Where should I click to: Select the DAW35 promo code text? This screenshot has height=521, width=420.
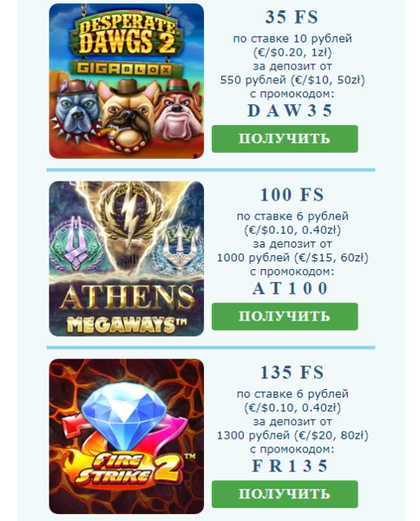pyautogui.click(x=290, y=110)
